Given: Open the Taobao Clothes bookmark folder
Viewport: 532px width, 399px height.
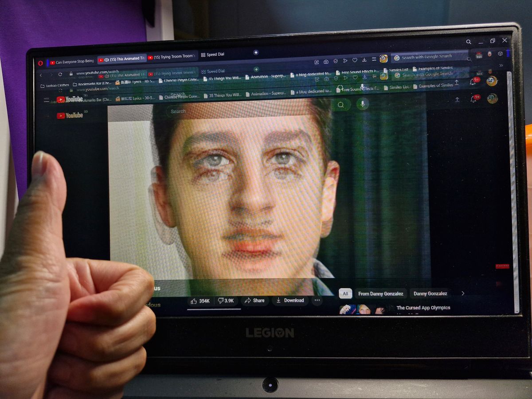Looking at the screenshot, I should click(x=55, y=85).
